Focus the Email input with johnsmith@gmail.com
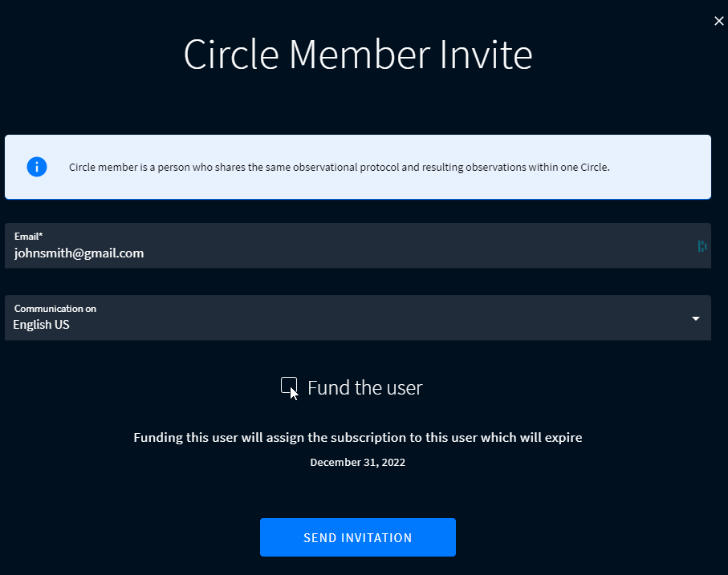Image resolution: width=728 pixels, height=575 pixels. [357, 245]
